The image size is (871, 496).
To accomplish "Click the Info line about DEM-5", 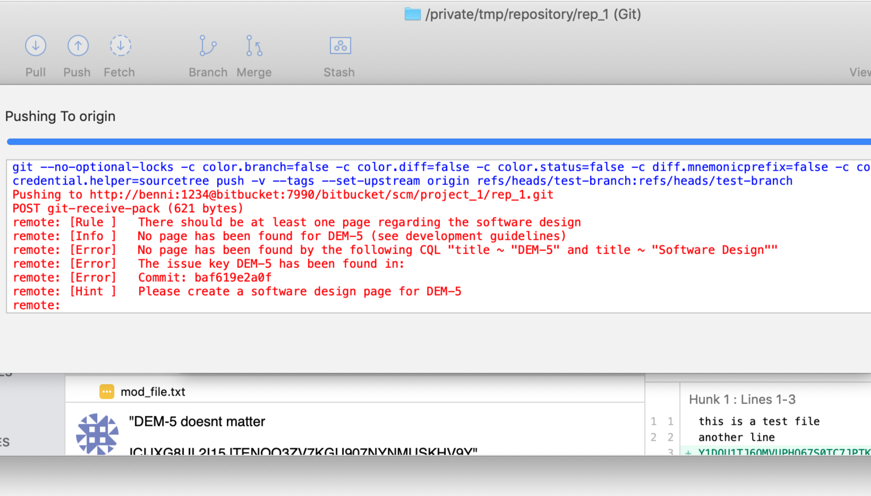I will point(289,236).
